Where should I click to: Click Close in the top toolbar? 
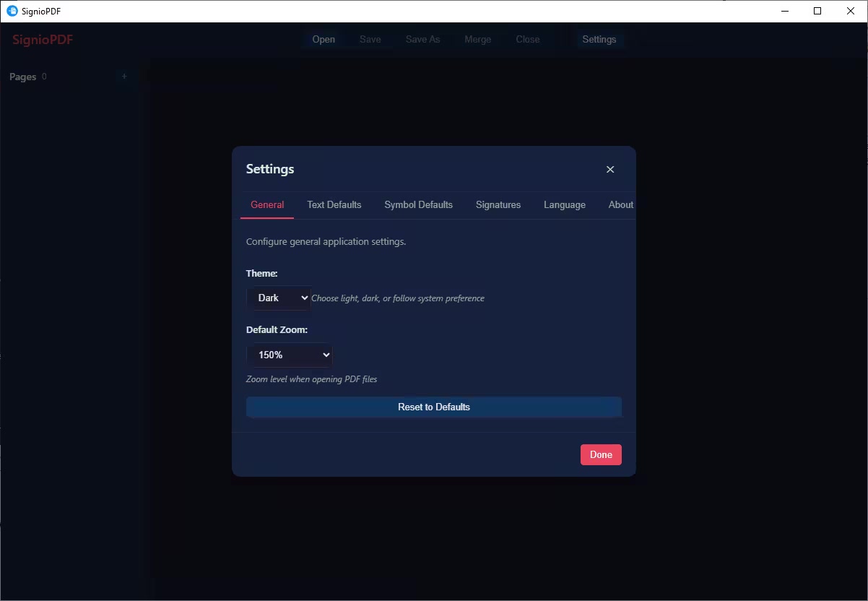pyautogui.click(x=527, y=40)
